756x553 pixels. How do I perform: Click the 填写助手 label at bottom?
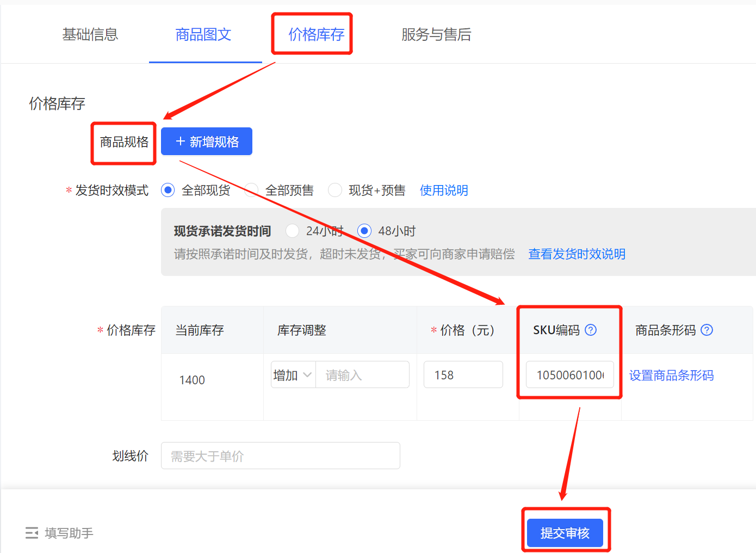69,533
